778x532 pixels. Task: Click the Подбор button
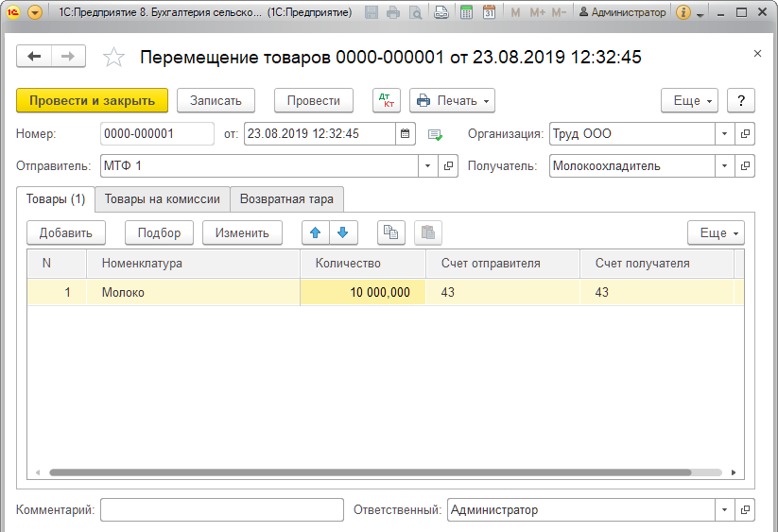click(159, 233)
